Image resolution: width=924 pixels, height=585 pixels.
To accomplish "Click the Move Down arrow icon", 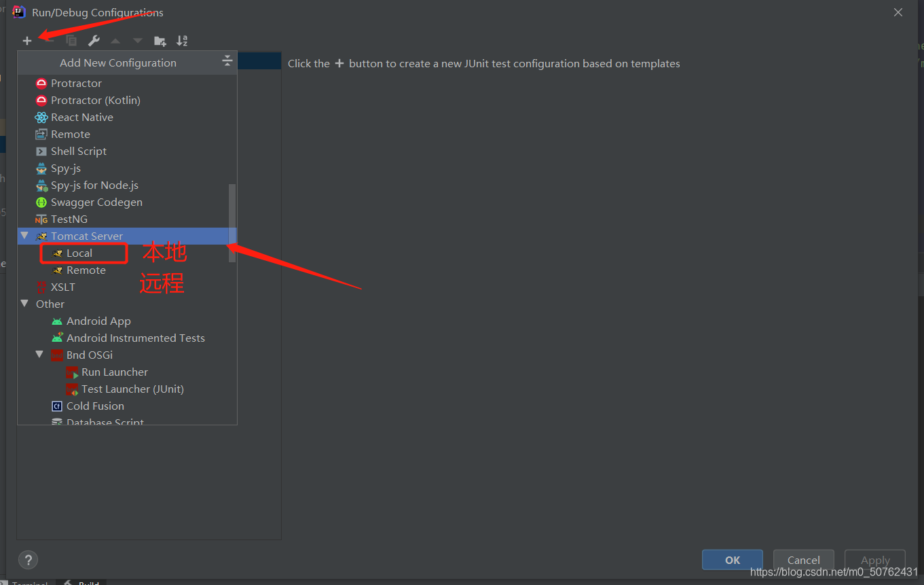I will click(138, 41).
